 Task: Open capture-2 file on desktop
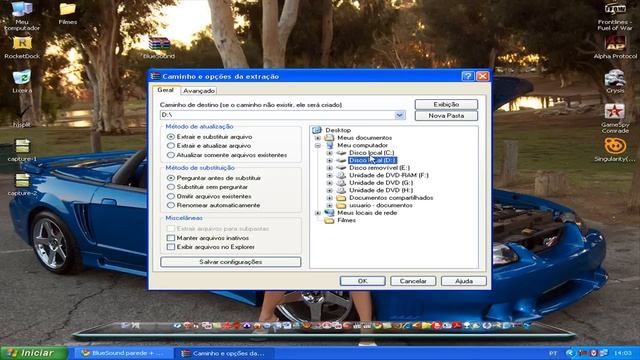click(22, 184)
